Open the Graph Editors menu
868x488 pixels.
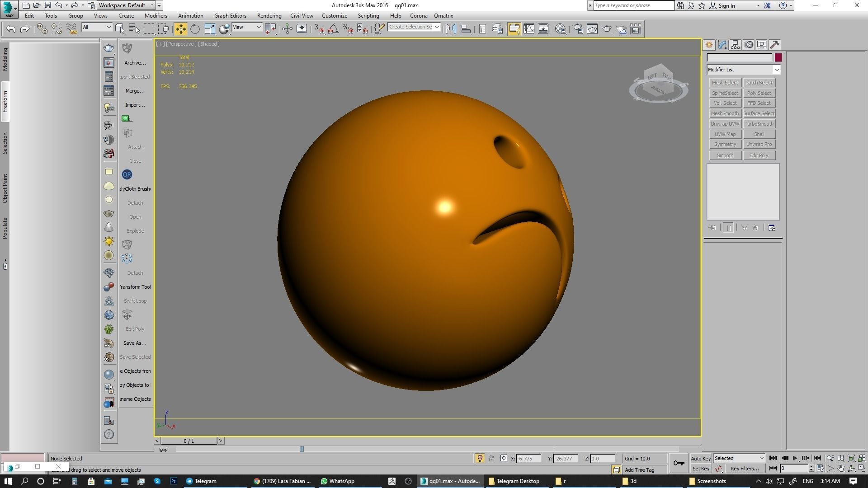tap(230, 16)
